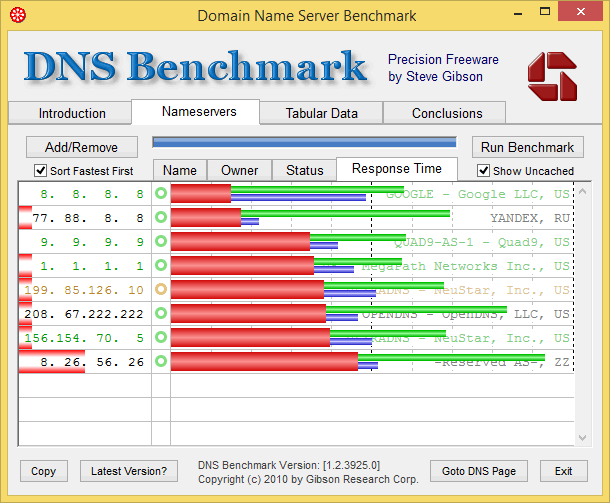This screenshot has height=503, width=610.
Task: Click the green status circle for 8.8.8.8
Action: click(x=160, y=193)
